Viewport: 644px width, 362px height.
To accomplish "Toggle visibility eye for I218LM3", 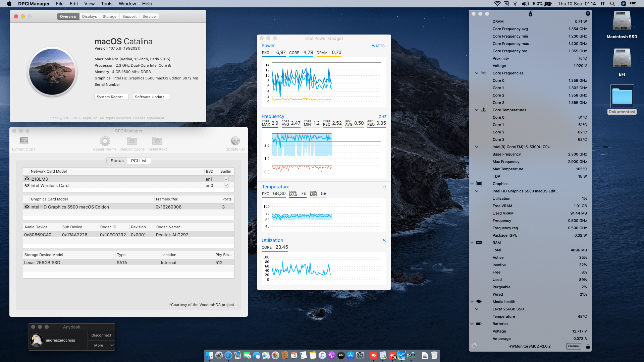I will 27,179.
